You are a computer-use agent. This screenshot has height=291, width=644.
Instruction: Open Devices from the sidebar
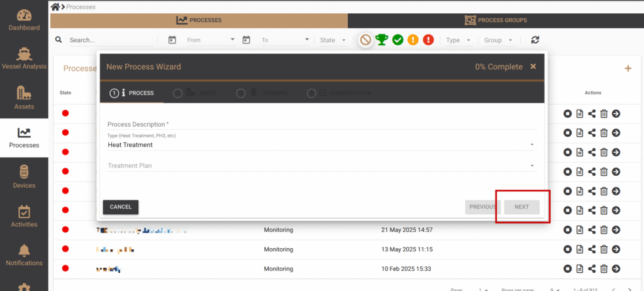(24, 176)
